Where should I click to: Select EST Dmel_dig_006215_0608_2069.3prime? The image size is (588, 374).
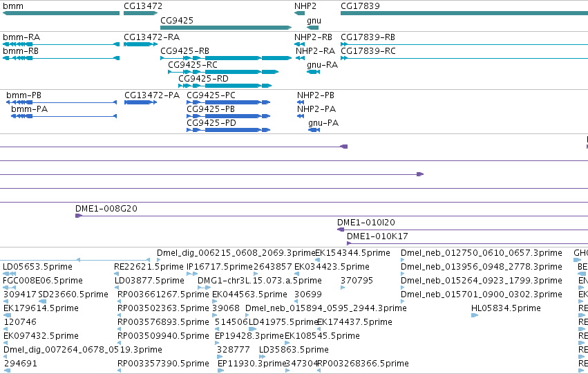point(159,260)
